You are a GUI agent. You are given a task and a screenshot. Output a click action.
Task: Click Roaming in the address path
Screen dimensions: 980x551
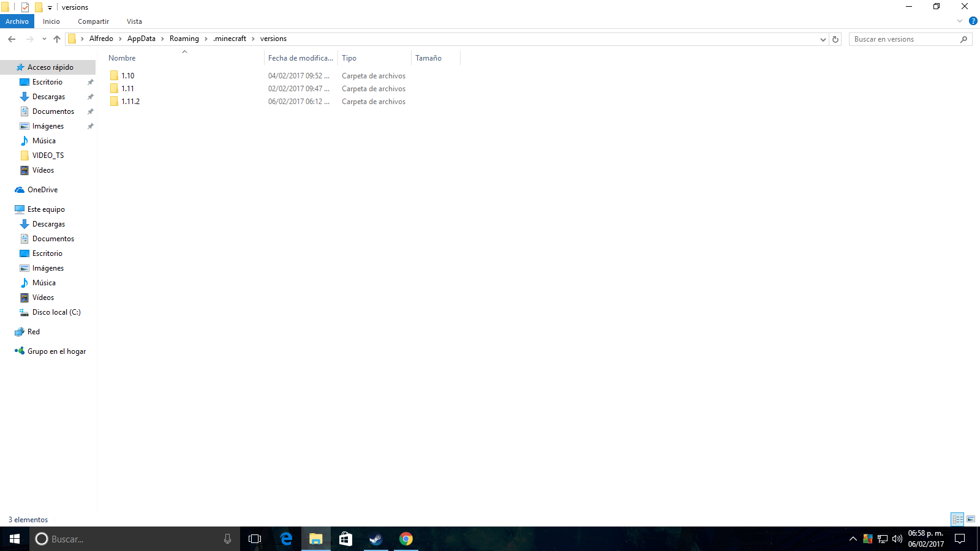[184, 39]
